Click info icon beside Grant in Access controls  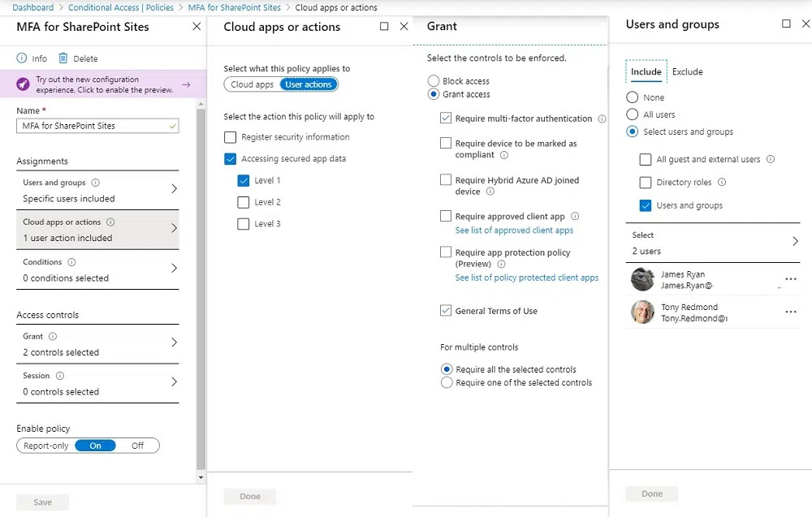click(52, 336)
